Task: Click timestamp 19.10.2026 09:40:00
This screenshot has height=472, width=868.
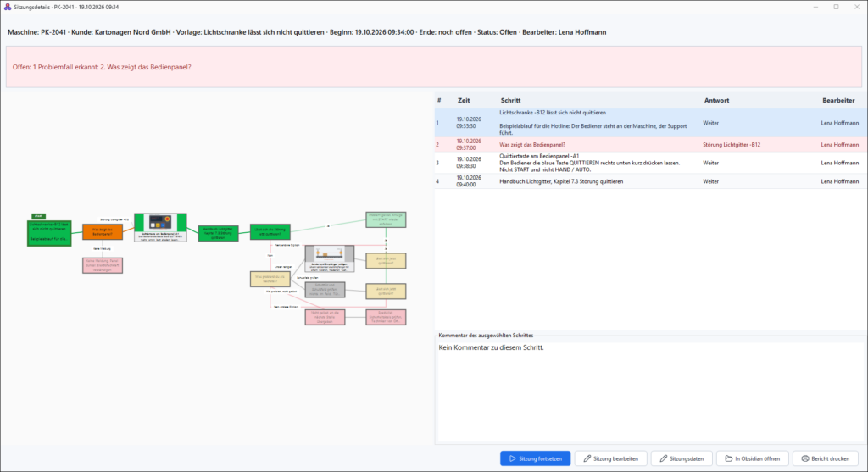Action: 468,181
